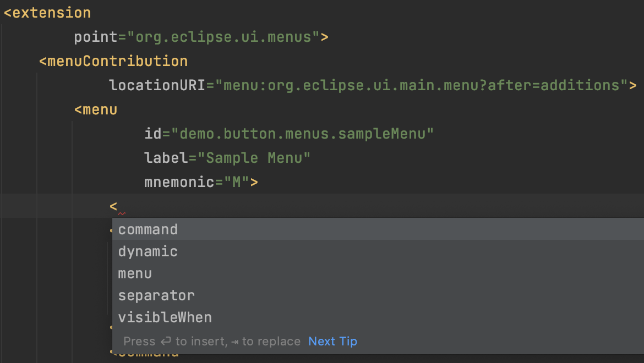The width and height of the screenshot is (644, 363).
Task: Click the "Next Tip" link
Action: click(332, 342)
